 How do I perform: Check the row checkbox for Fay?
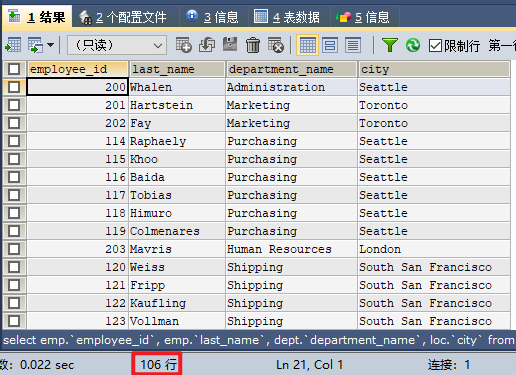coord(14,123)
